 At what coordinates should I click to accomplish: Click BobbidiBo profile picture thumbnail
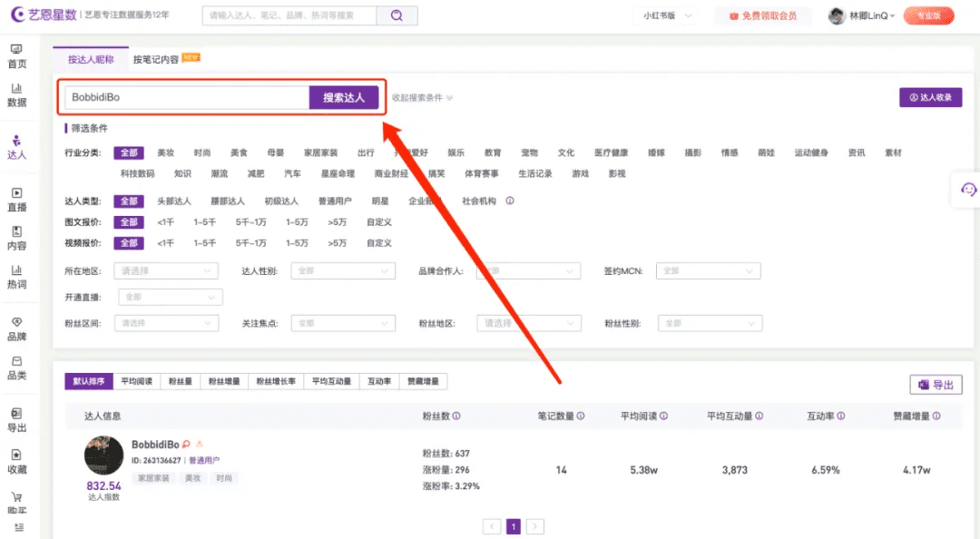tap(103, 456)
